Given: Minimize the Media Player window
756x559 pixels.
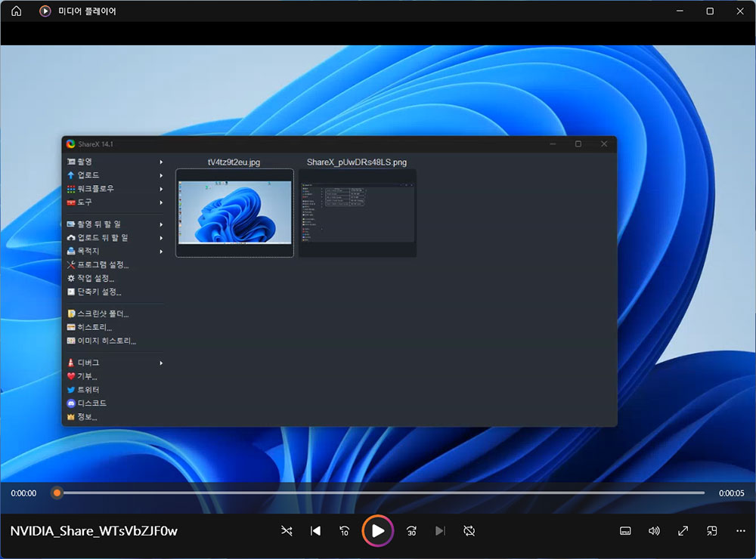Looking at the screenshot, I should (x=680, y=11).
